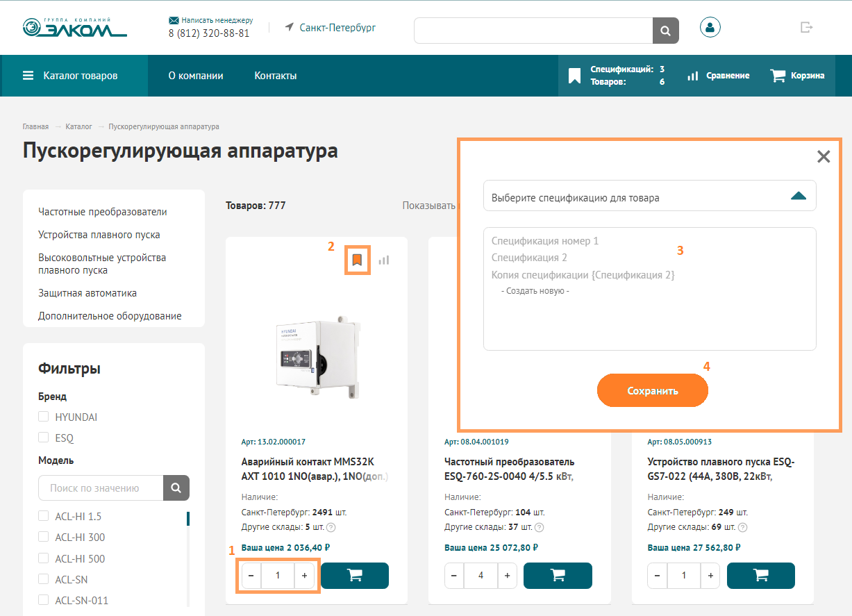Check the ESQ brand filter
This screenshot has height=616, width=852.
coord(44,438)
